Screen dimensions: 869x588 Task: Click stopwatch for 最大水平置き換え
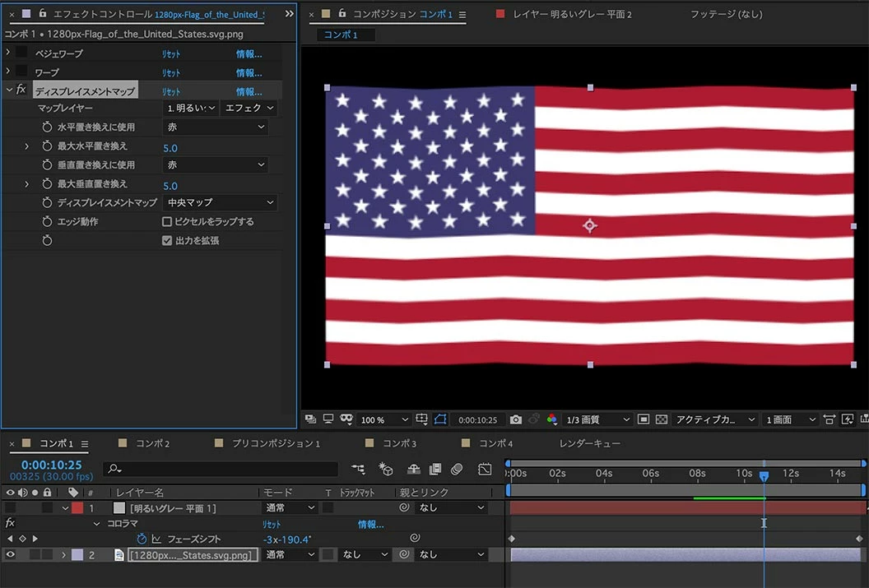(47, 146)
